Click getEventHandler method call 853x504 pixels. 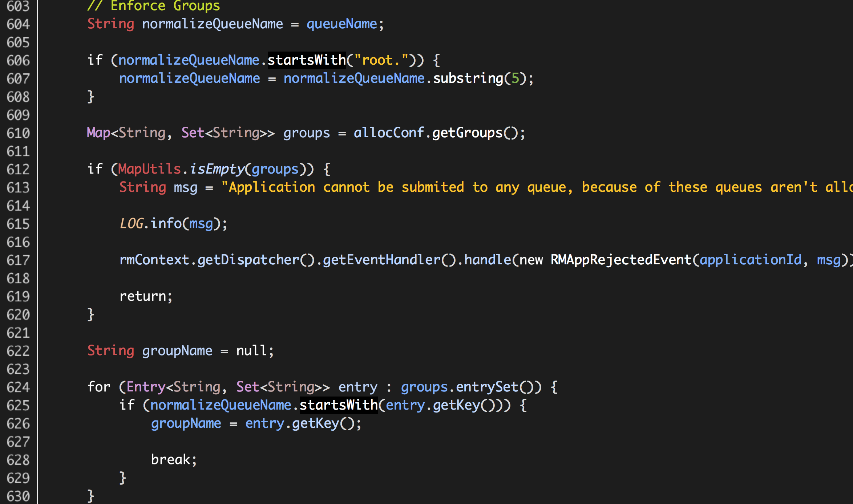click(x=381, y=260)
